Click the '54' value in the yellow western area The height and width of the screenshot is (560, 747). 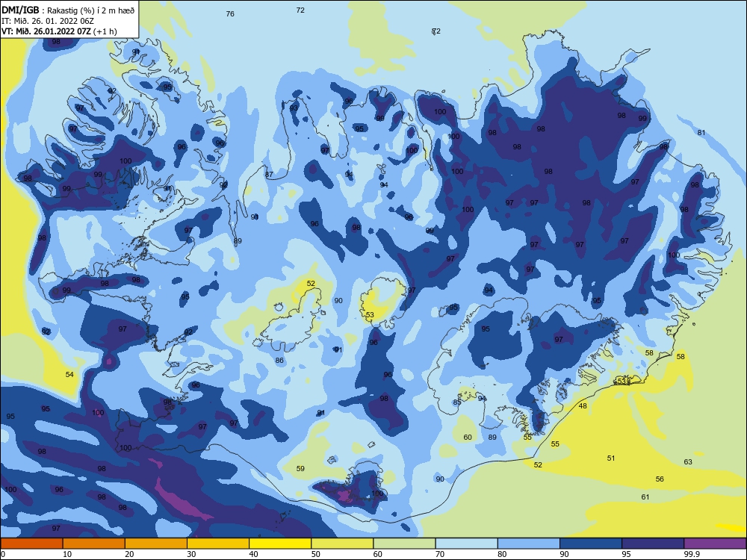[x=69, y=374]
